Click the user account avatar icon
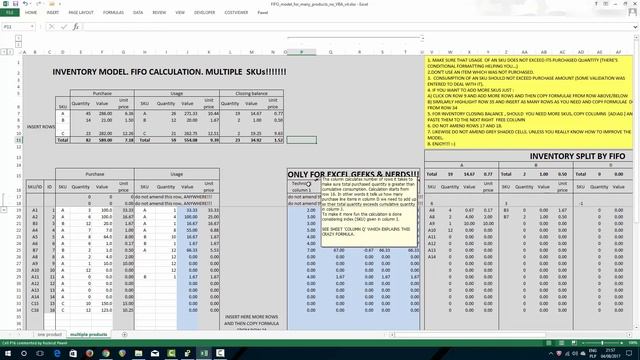 coord(633,13)
